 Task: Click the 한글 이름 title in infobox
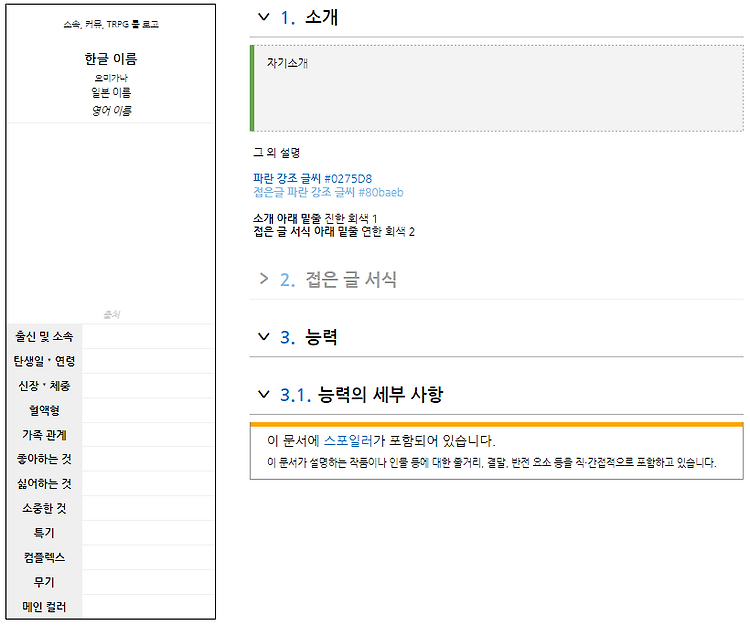point(110,59)
